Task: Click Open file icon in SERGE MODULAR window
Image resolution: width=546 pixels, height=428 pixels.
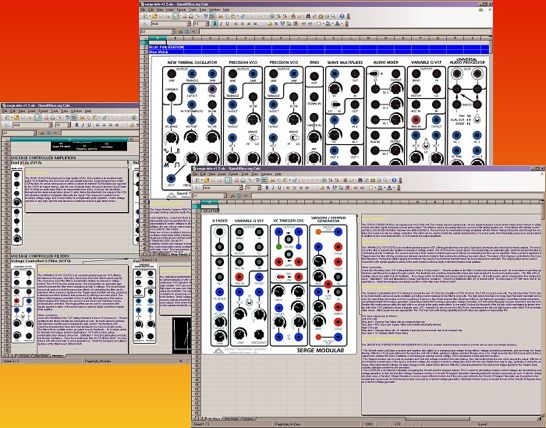Action: click(x=206, y=180)
